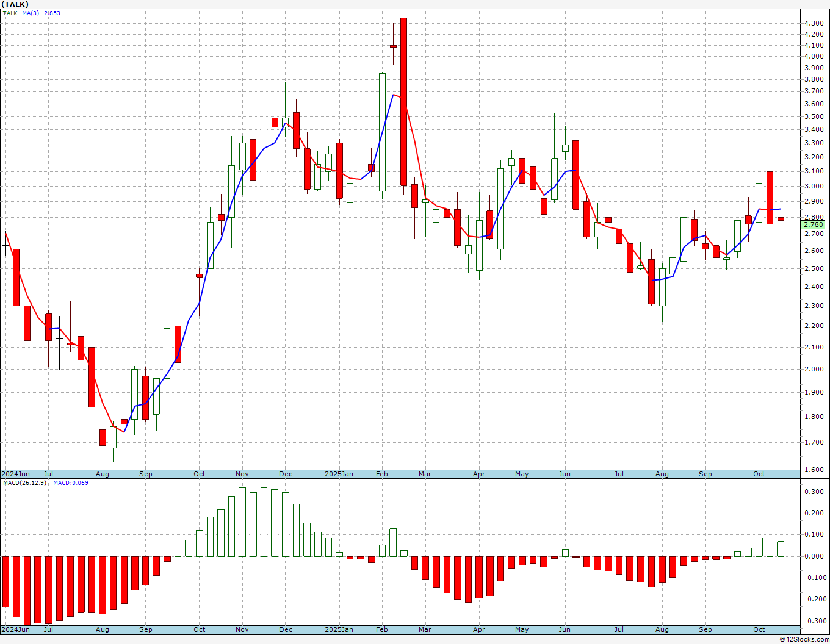Click the (TALK) chart title

point(15,4)
